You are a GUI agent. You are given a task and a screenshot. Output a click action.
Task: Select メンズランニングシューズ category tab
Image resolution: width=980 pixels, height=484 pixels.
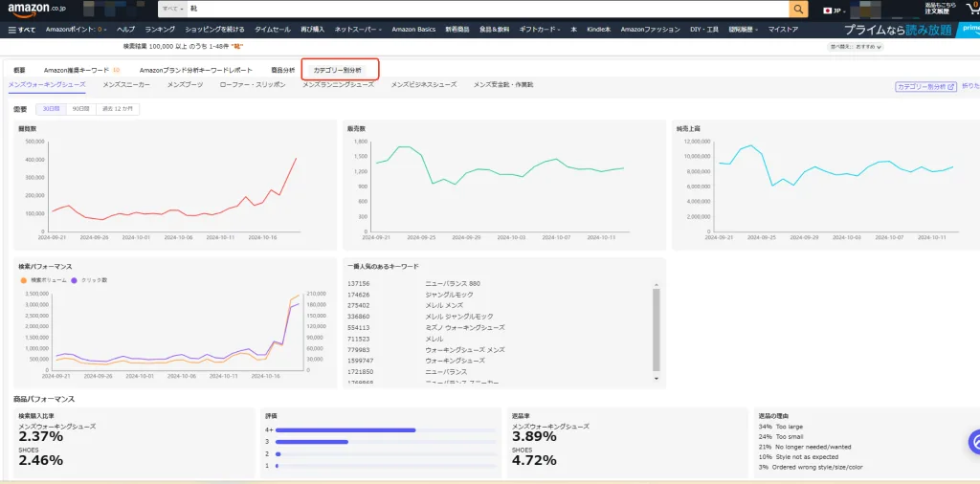point(338,84)
